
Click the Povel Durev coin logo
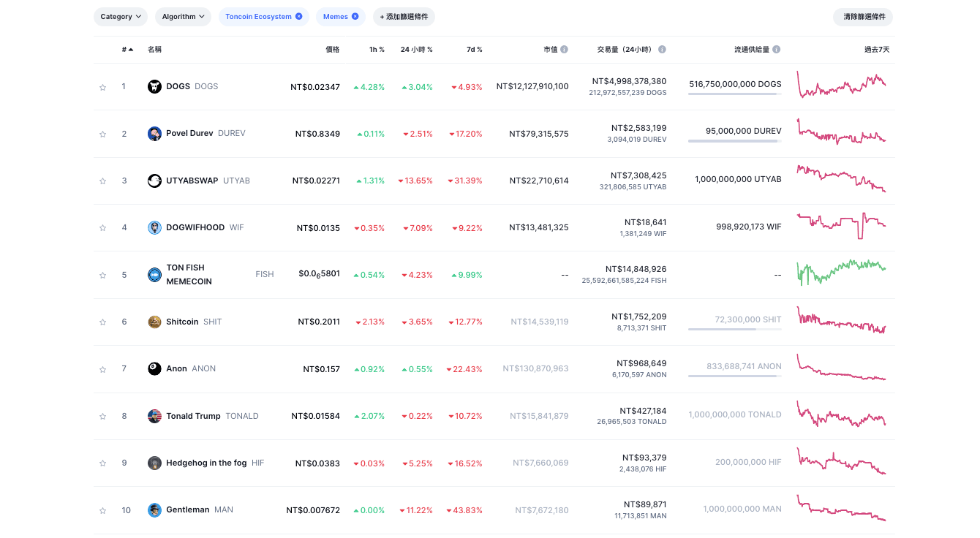pos(154,134)
